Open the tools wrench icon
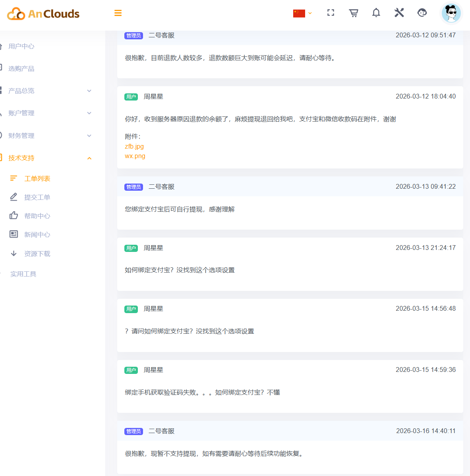This screenshot has width=470, height=476. (x=399, y=13)
